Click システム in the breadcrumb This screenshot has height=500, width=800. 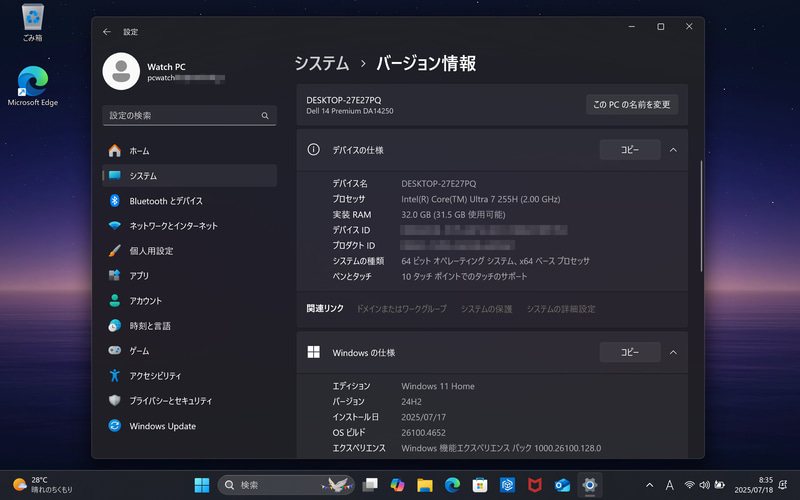pos(322,63)
